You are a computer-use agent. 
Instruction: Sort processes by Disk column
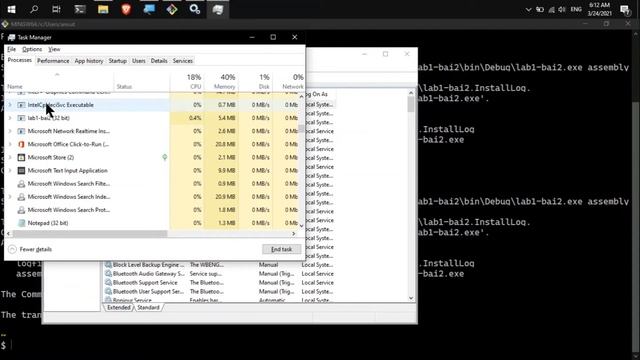pyautogui.click(x=255, y=81)
